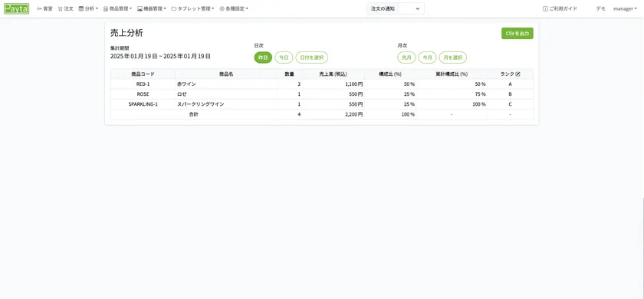Expand the 分析 dropdown menu

(x=88, y=8)
